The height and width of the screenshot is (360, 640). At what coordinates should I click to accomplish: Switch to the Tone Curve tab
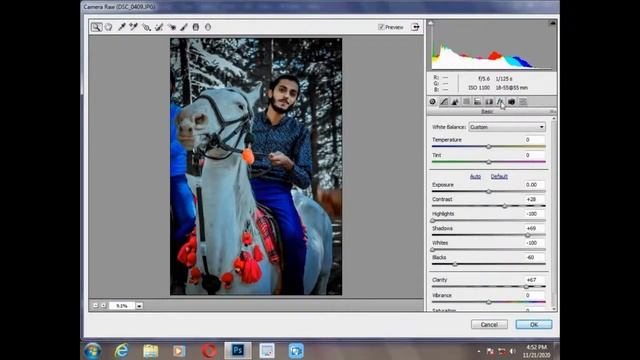(444, 102)
